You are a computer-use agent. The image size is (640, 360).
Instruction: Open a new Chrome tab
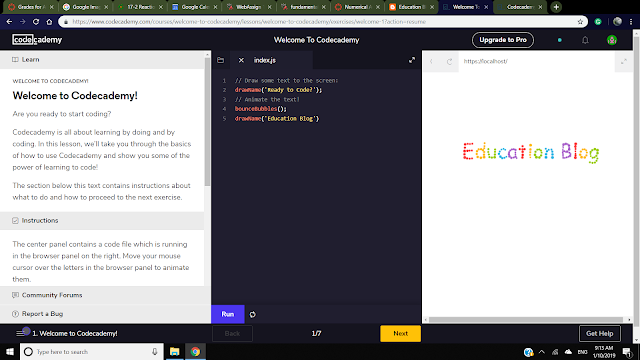pyautogui.click(x=556, y=7)
